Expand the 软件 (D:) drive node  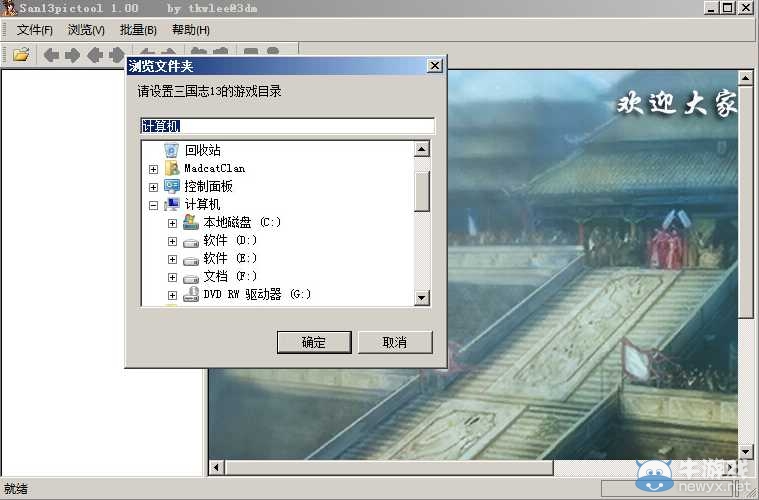tap(172, 241)
